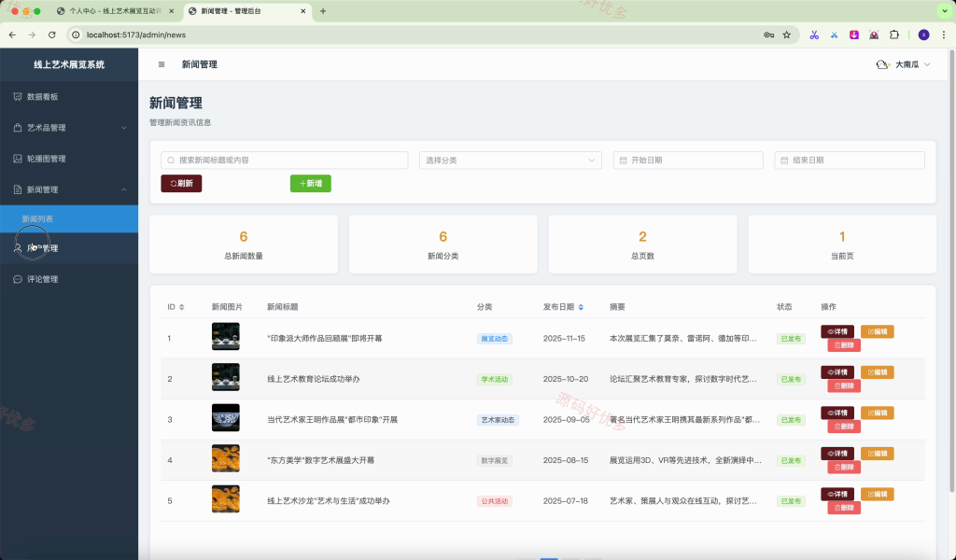Screen dimensions: 956x560
Task: Close the 新闻管理 browser tab
Action: pos(303,11)
